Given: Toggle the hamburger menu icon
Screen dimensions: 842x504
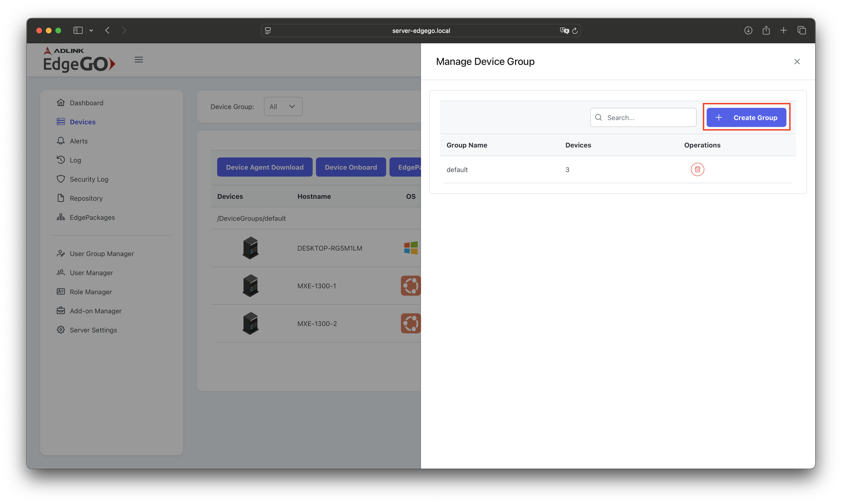Looking at the screenshot, I should pos(139,59).
